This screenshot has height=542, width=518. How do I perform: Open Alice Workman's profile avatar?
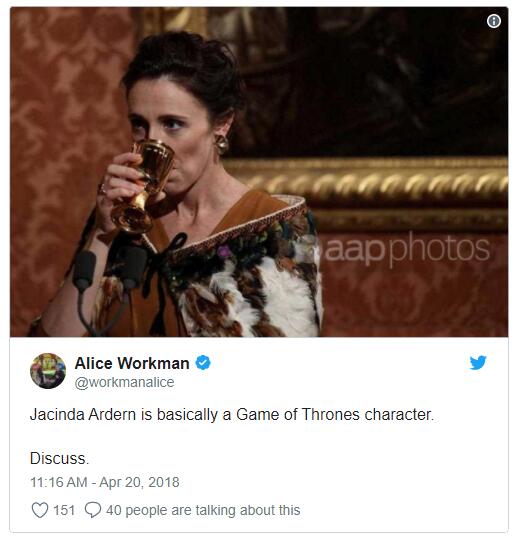pyautogui.click(x=48, y=371)
